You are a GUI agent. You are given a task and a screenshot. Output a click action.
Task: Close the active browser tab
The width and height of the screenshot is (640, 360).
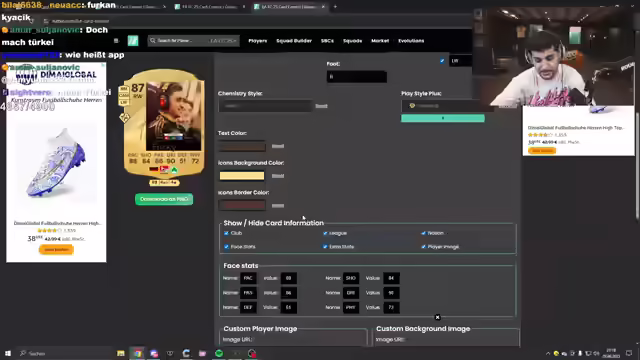[323, 7]
